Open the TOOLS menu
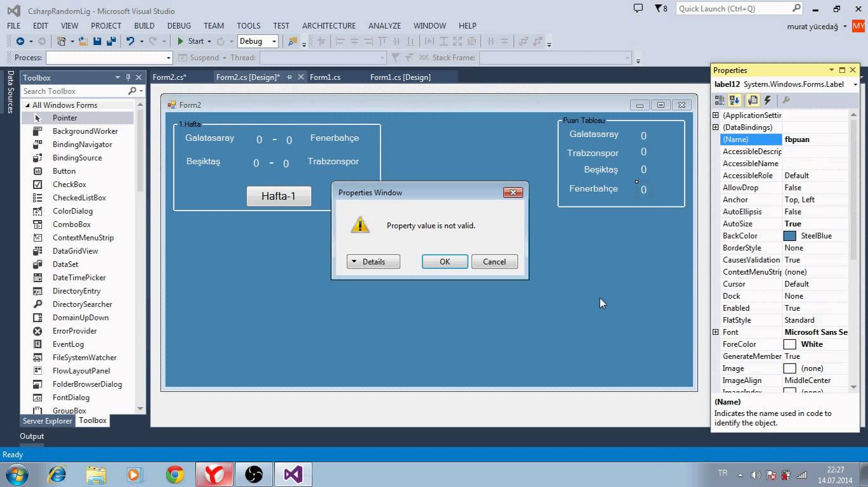The width and height of the screenshot is (868, 487). (249, 26)
